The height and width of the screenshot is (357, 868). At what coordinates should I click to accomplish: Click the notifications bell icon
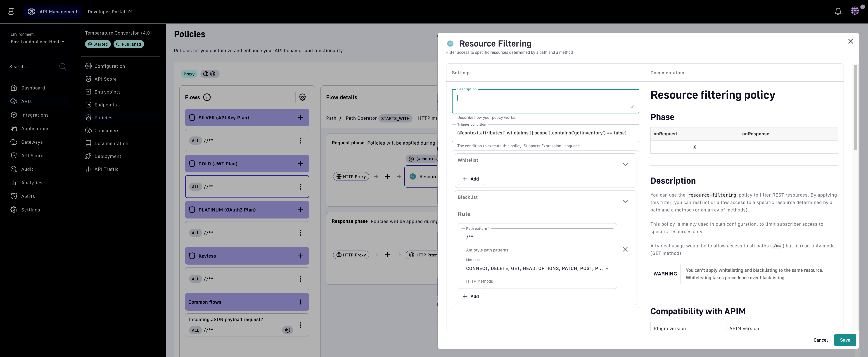pos(838,12)
